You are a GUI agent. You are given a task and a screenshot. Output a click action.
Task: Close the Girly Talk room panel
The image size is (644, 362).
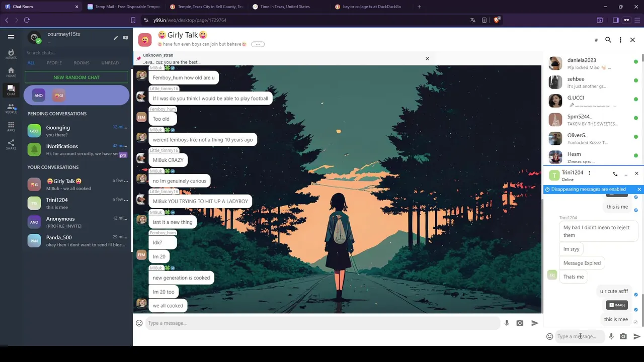(x=632, y=40)
